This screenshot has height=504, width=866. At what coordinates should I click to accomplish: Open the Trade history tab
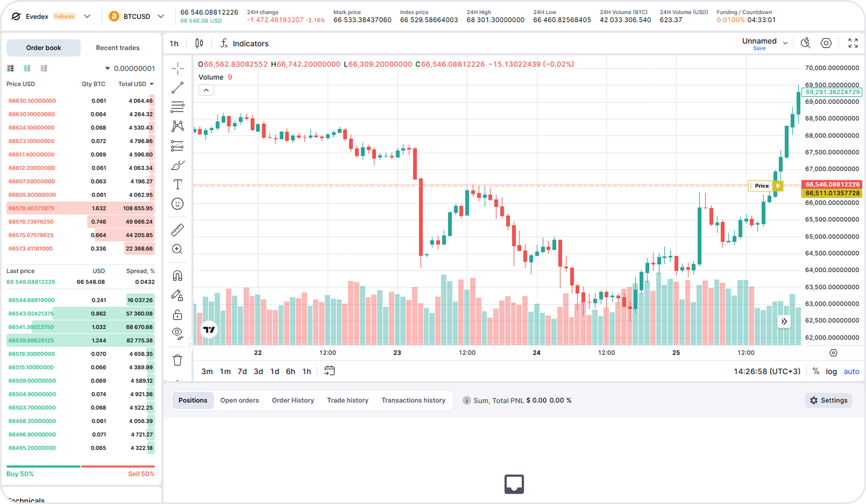pos(348,400)
